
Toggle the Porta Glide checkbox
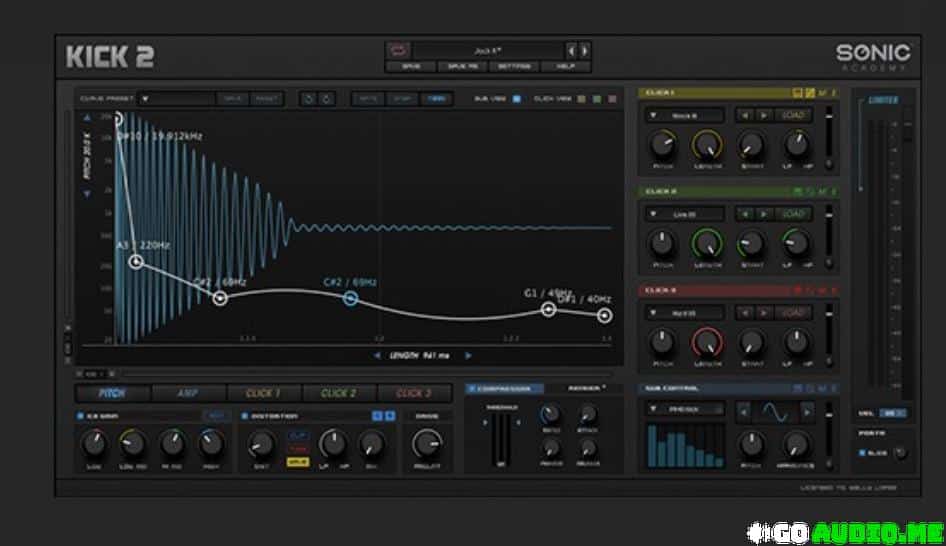[x=862, y=452]
